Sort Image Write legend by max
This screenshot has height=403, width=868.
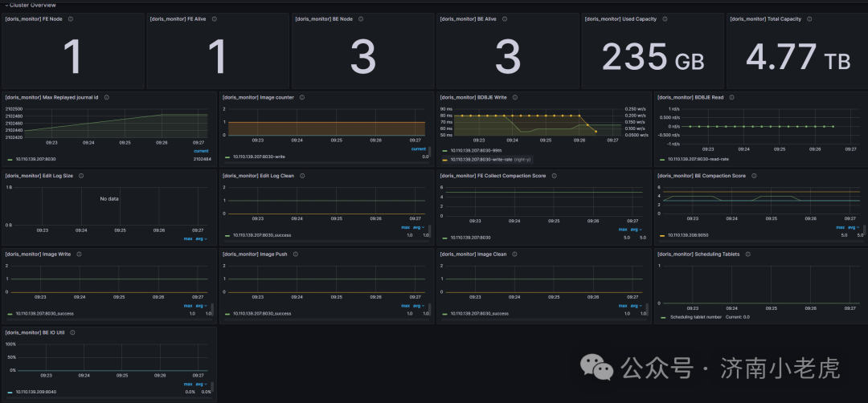point(188,306)
